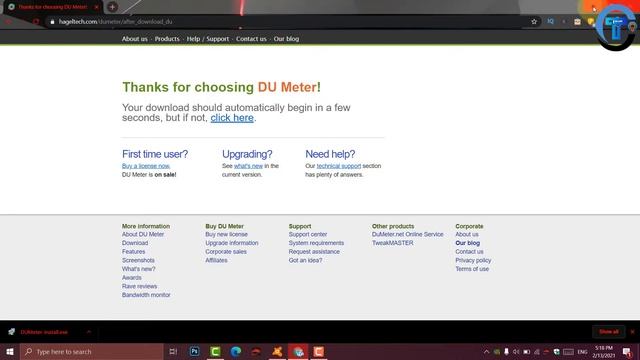
Task: Click the Type here to search box
Action: pyautogui.click(x=92, y=351)
